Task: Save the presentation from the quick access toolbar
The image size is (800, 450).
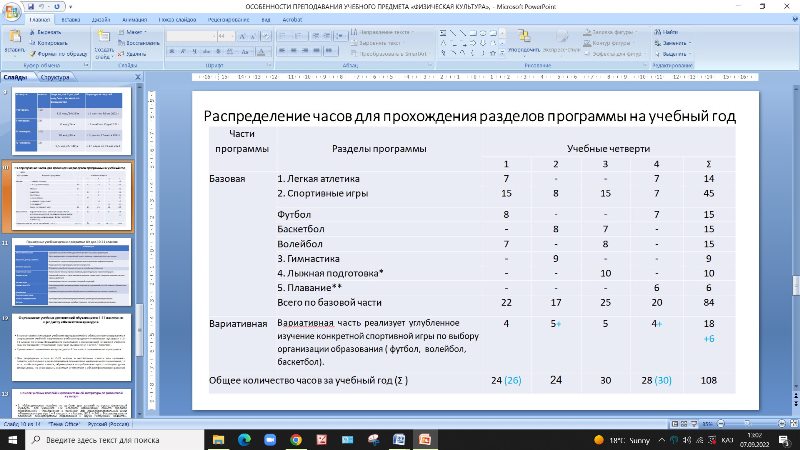Action: pyautogui.click(x=31, y=7)
